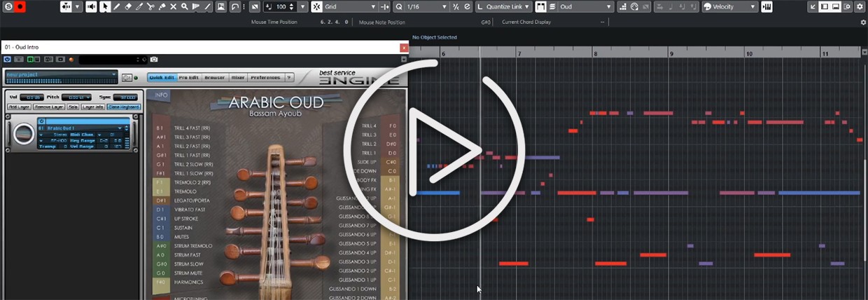The width and height of the screenshot is (868, 300).
Task: Toggle the lower zone layout icon
Action: 836,6
